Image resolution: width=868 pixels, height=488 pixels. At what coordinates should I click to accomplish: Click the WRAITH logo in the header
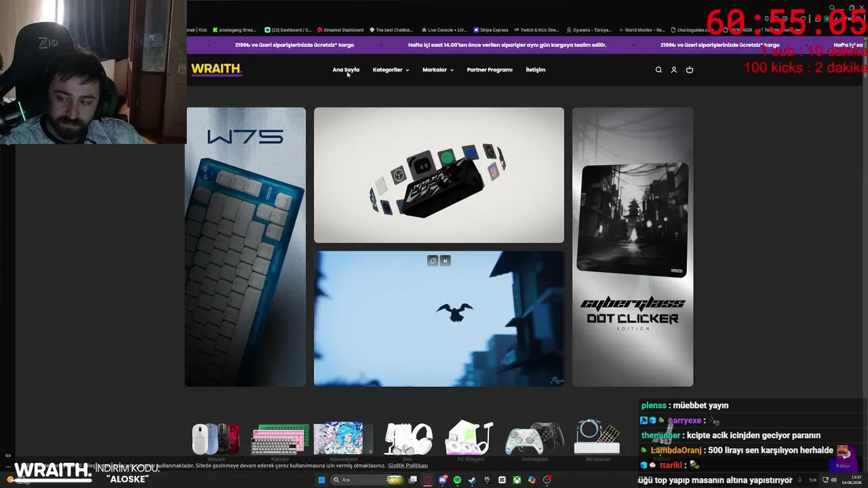click(x=216, y=69)
